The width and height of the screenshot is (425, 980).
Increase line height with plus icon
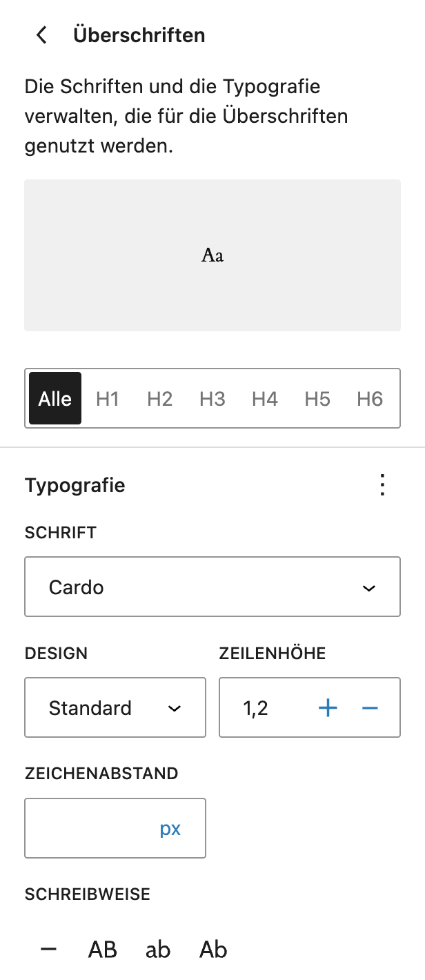[x=328, y=708]
